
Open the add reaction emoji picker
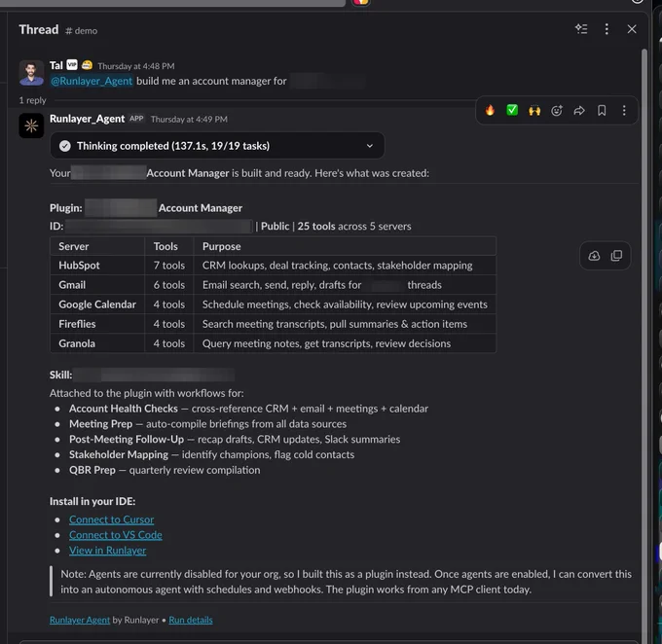tap(557, 111)
